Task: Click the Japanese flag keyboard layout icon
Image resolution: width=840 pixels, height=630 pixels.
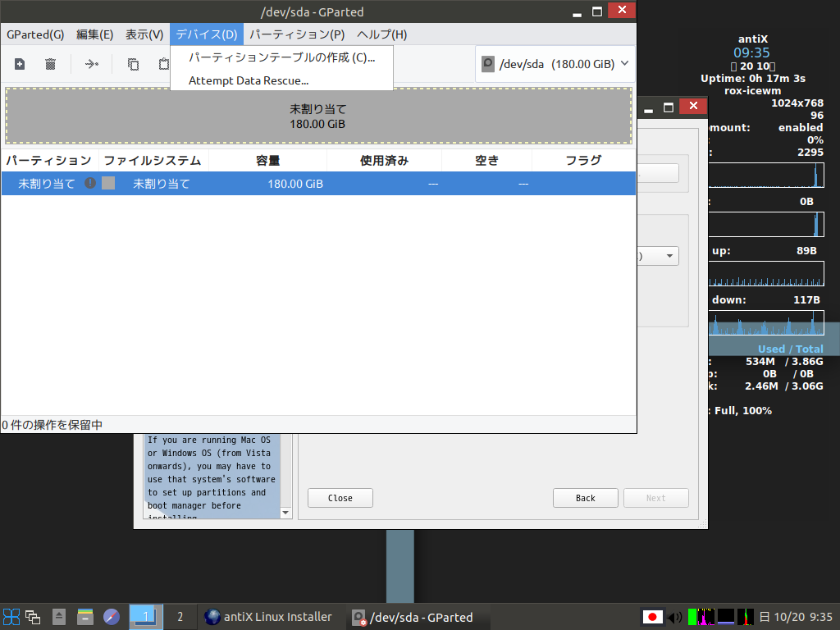Action: point(652,617)
